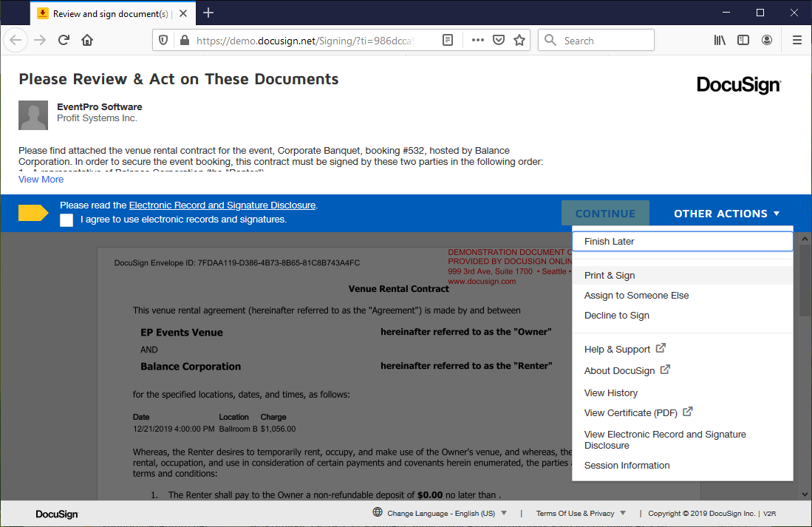The width and height of the screenshot is (812, 527).
Task: Click the Ballroom B location cell
Action: [x=238, y=429]
